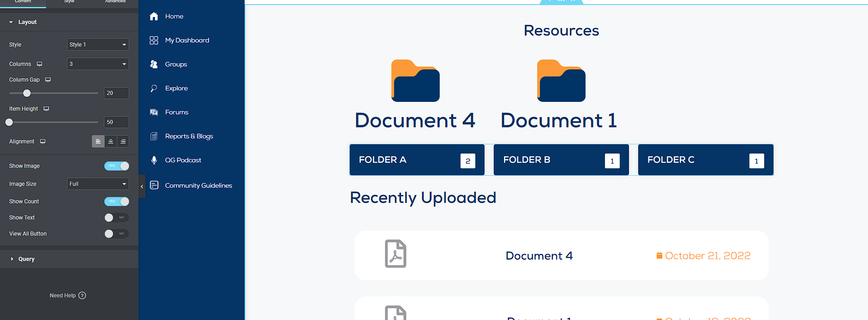Click the Explore magnifier icon
Viewport: 868px width, 320px height.
coord(154,88)
